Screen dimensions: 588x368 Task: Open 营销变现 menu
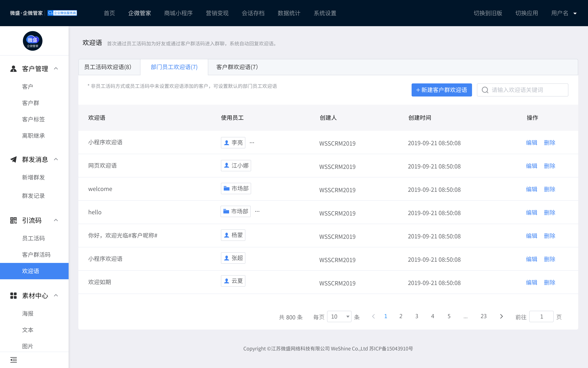217,13
